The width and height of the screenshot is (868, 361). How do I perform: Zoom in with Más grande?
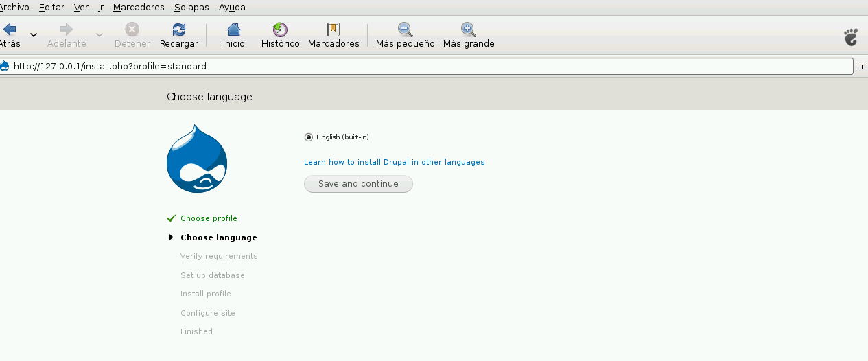click(x=469, y=35)
